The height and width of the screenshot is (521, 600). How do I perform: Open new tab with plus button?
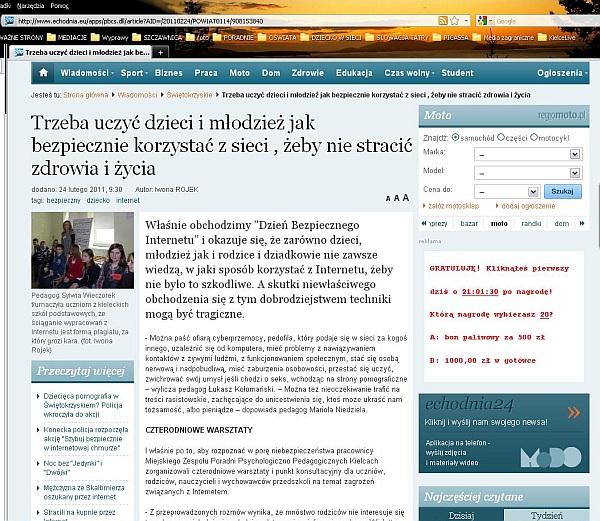click(x=161, y=52)
